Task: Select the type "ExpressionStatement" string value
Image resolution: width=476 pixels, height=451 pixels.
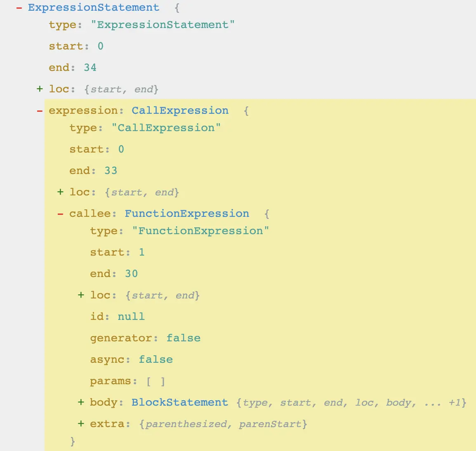Action: 163,25
